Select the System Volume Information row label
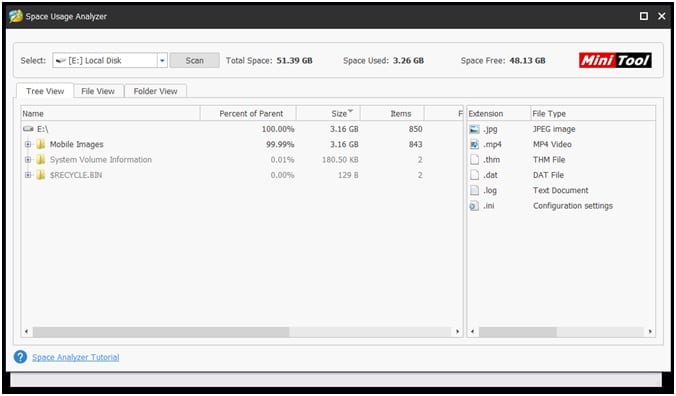The width and height of the screenshot is (676, 396). [x=100, y=160]
